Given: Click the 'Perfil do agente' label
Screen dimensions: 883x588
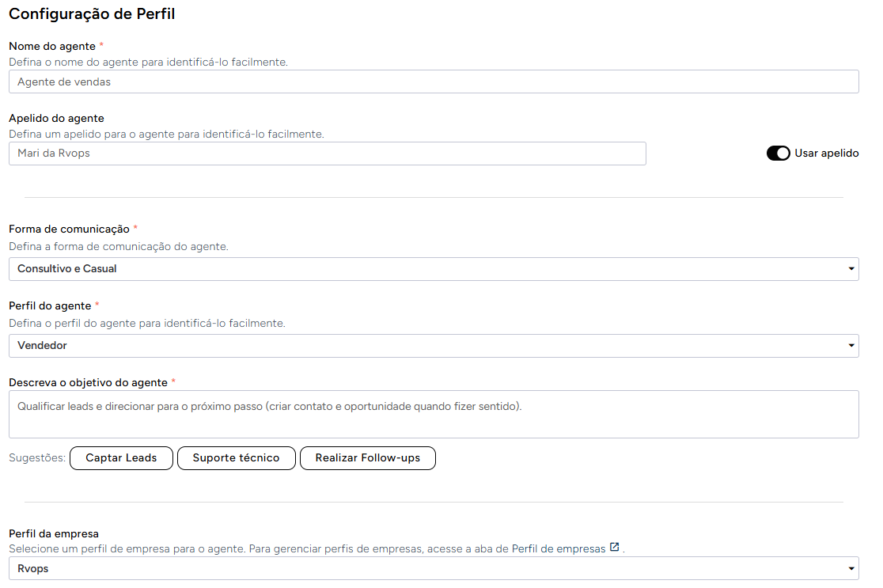Looking at the screenshot, I should click(50, 305).
